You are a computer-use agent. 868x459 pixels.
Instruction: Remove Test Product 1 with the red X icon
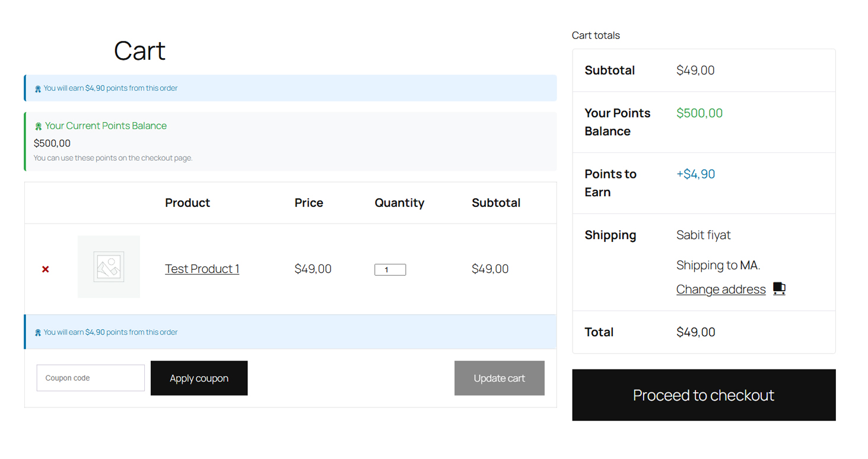point(44,269)
